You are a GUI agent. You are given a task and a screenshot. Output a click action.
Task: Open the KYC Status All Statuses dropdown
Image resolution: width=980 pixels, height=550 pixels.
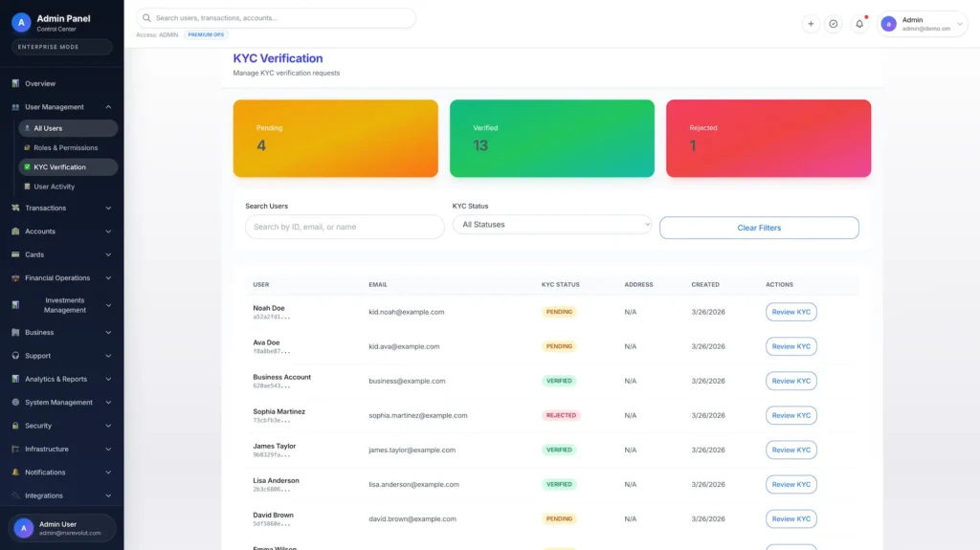coord(552,225)
